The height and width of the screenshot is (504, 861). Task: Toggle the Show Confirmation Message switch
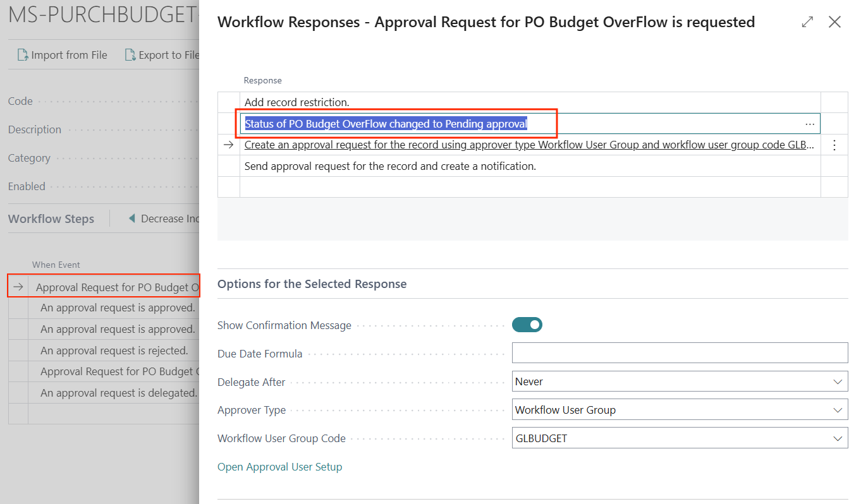click(527, 325)
